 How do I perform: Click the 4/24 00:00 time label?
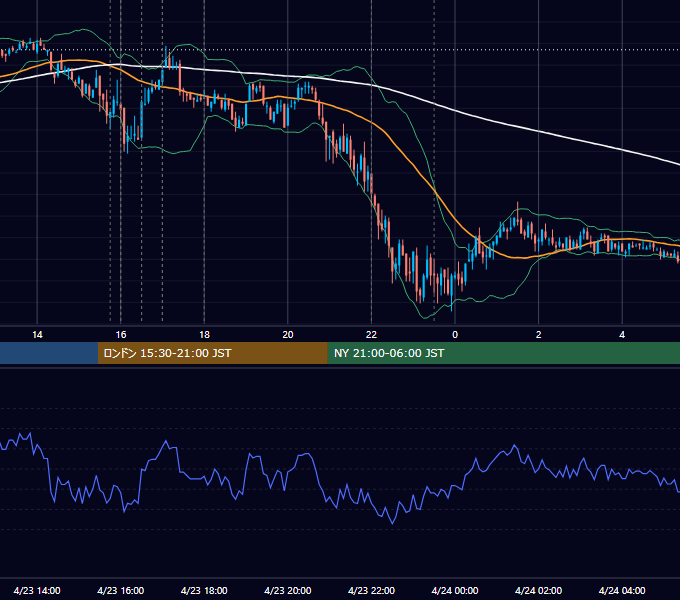click(455, 590)
